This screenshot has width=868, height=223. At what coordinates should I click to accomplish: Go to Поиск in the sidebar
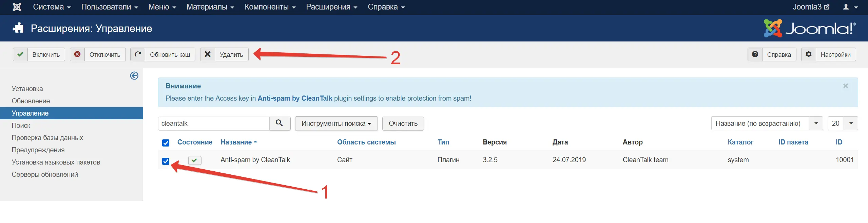pyautogui.click(x=21, y=125)
